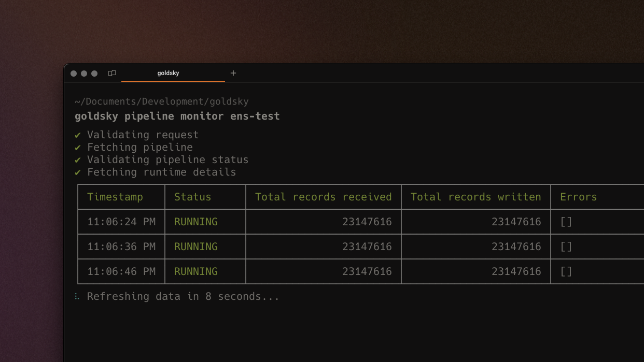Click records written value in 11:06:24 PM row

coord(516,222)
